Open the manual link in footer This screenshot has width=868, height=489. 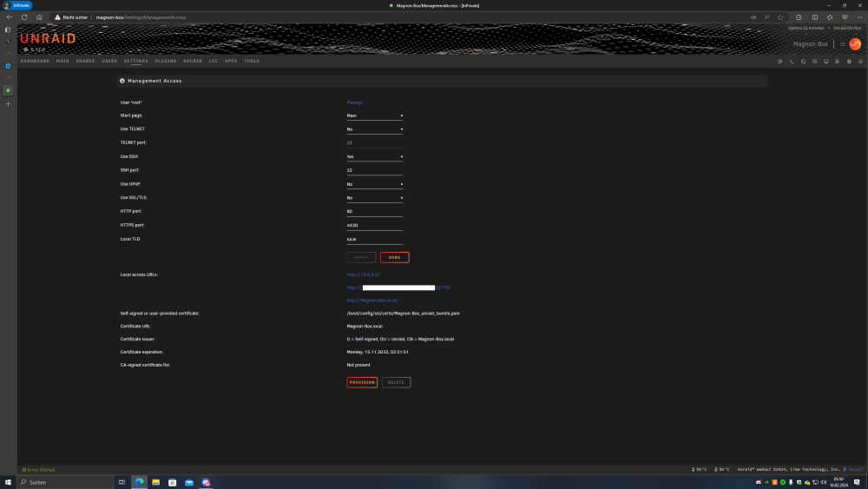click(855, 470)
